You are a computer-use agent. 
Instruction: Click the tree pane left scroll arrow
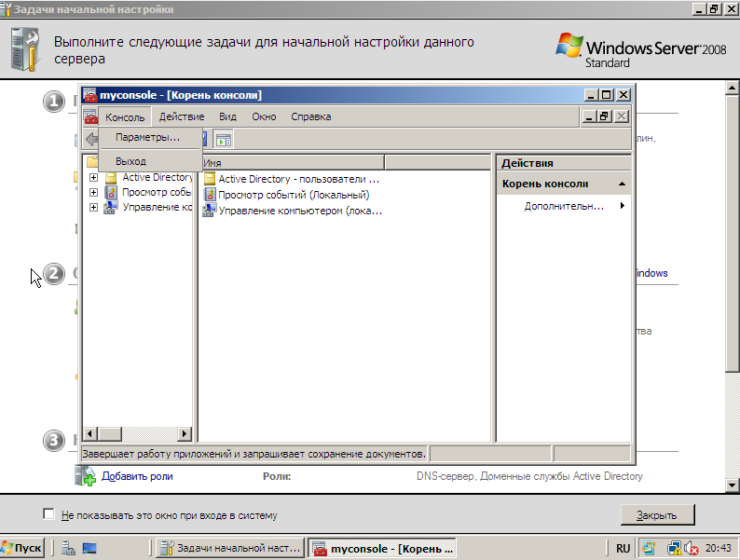[x=90, y=433]
